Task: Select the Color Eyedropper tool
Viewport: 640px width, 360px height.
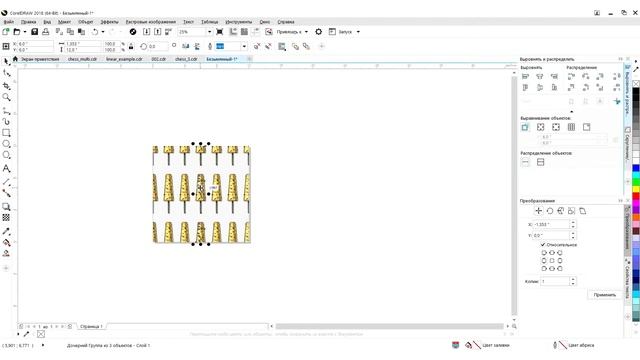Action: click(x=6, y=231)
